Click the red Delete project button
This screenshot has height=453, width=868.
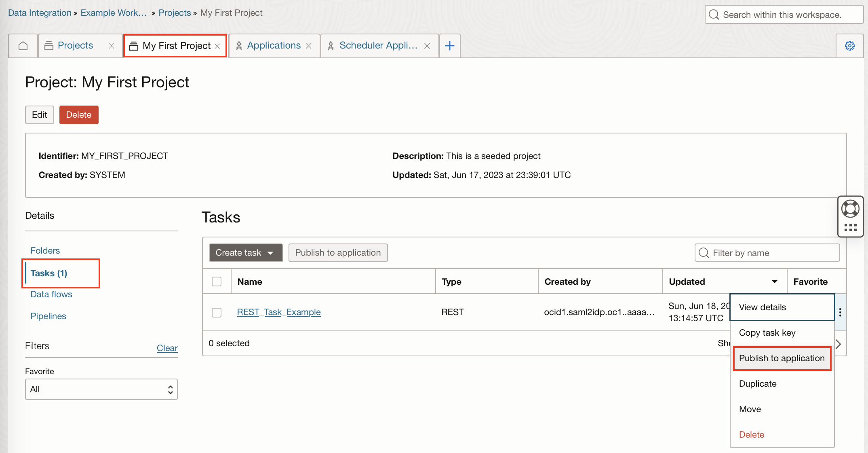[x=79, y=115]
